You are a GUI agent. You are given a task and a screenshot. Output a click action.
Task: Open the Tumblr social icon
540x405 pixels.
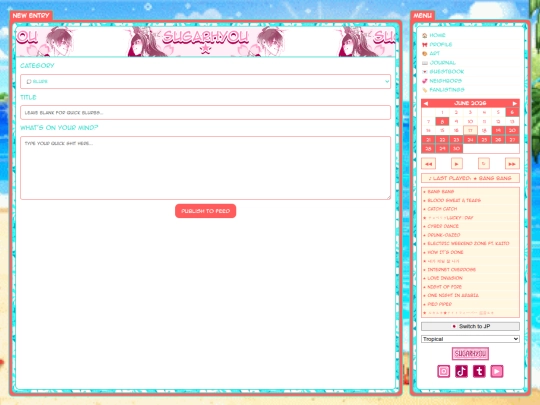point(479,371)
